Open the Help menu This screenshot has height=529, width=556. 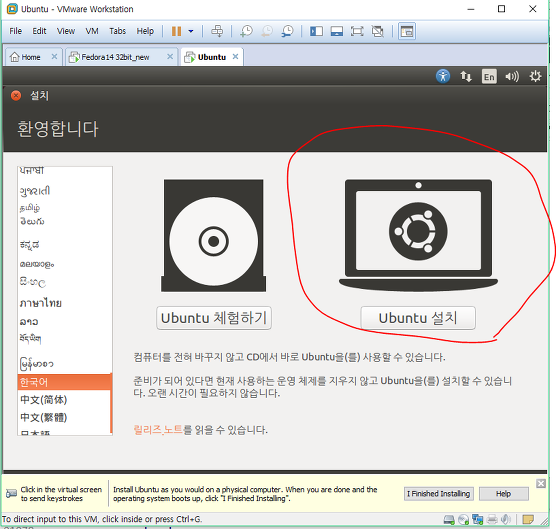point(145,31)
